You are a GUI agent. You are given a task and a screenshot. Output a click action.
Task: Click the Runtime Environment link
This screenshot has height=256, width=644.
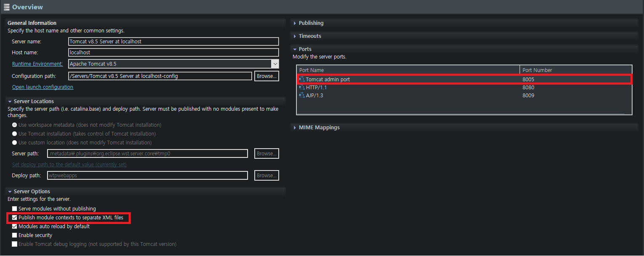pos(37,64)
